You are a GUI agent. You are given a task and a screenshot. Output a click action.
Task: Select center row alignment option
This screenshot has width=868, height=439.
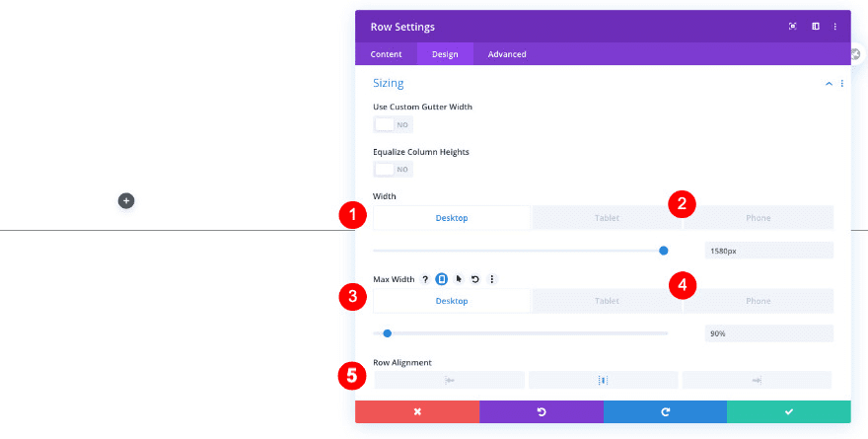tap(603, 380)
